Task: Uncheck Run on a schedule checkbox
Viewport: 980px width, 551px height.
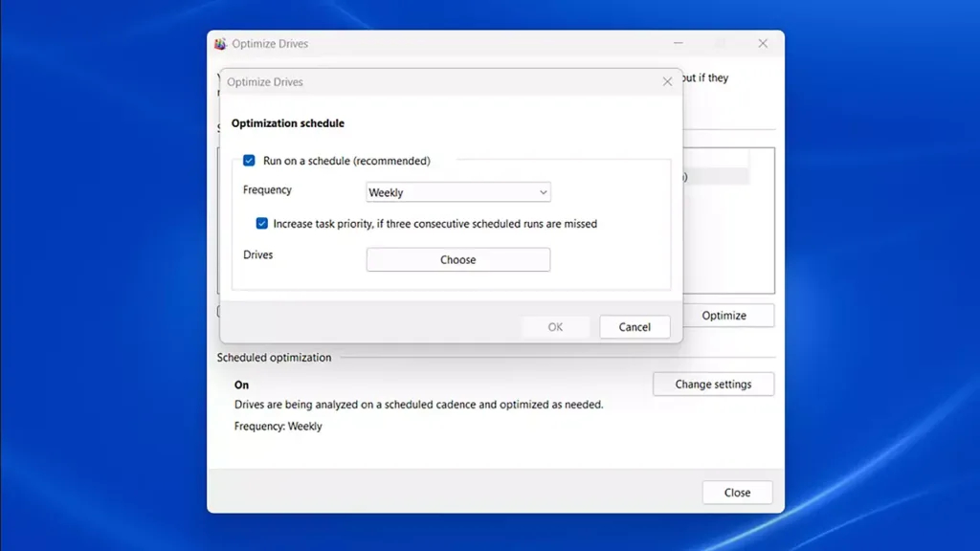Action: [249, 161]
